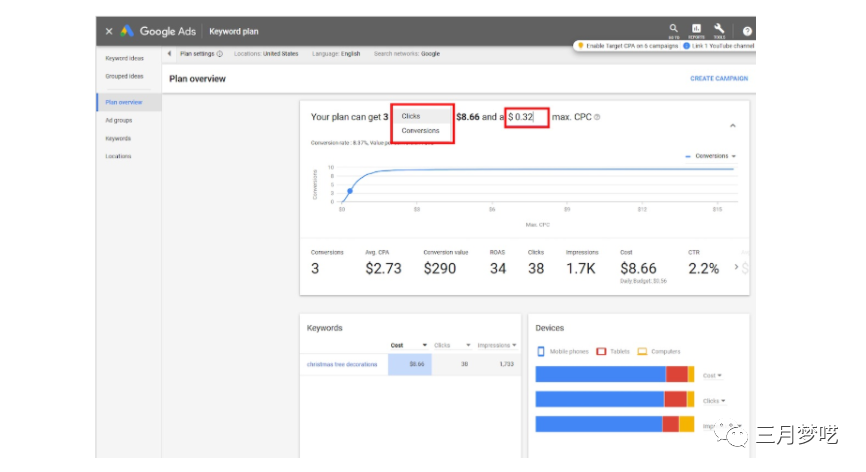Open the Cost column dropdown in Keywords
This screenshot has height=472, width=866.
[x=424, y=345]
